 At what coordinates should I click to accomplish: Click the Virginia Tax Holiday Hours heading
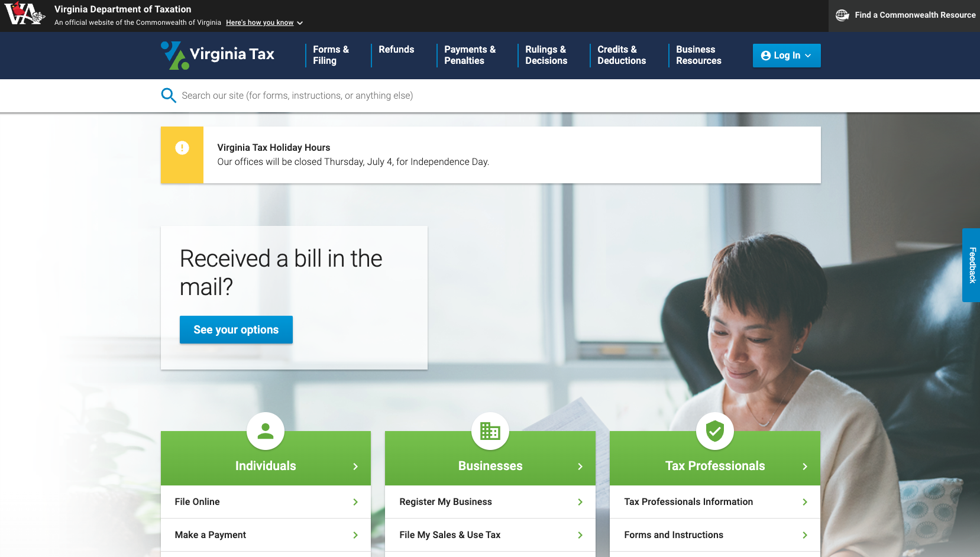[x=274, y=148]
